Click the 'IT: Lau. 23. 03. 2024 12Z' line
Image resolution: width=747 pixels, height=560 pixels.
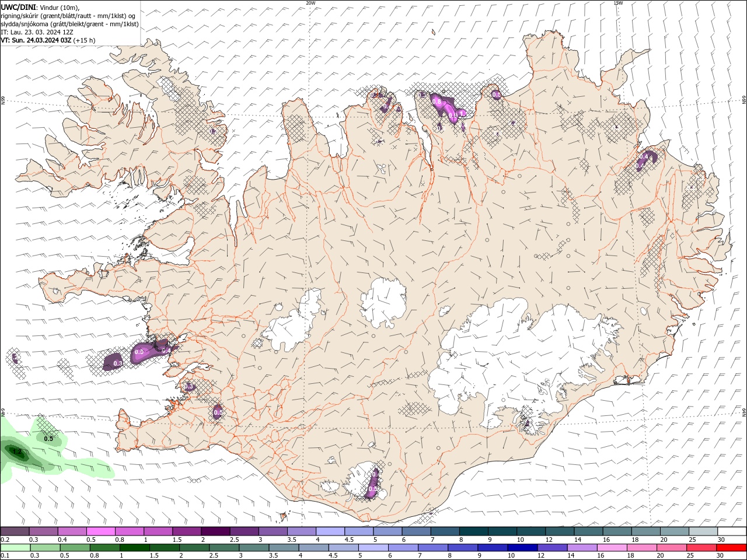[37, 32]
